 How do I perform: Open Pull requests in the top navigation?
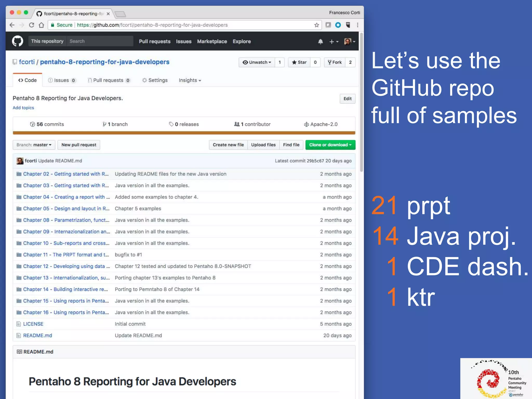point(155,41)
